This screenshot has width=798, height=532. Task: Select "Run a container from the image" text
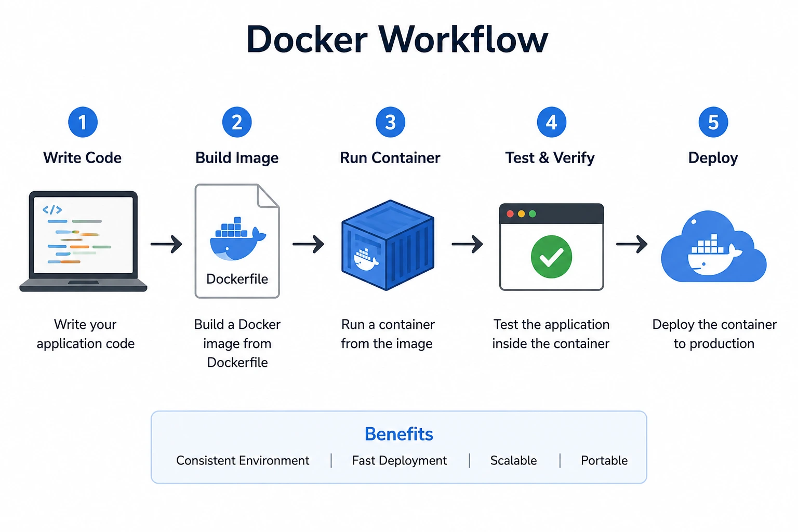pos(388,334)
